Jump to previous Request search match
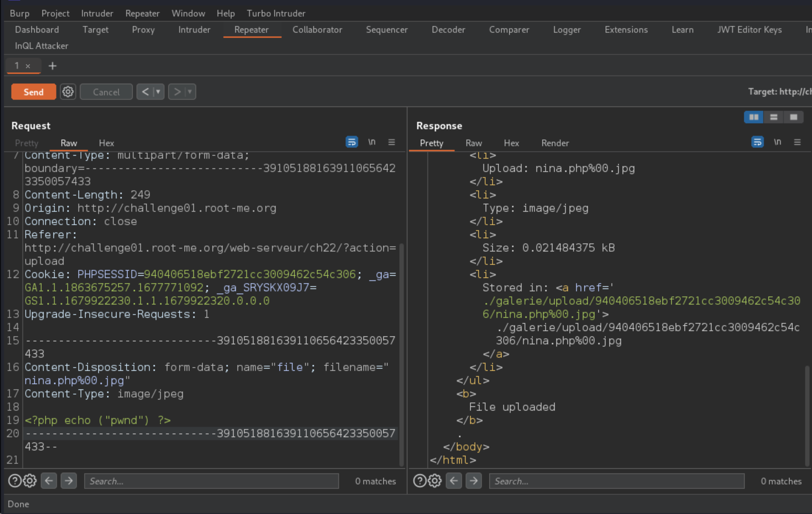Viewport: 812px width, 514px height. [x=49, y=481]
